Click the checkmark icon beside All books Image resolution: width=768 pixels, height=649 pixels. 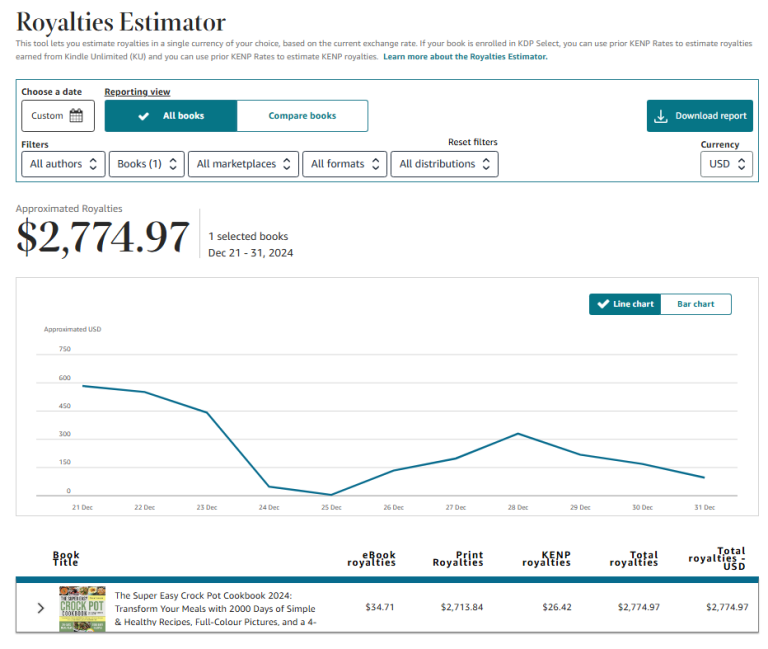tap(145, 116)
